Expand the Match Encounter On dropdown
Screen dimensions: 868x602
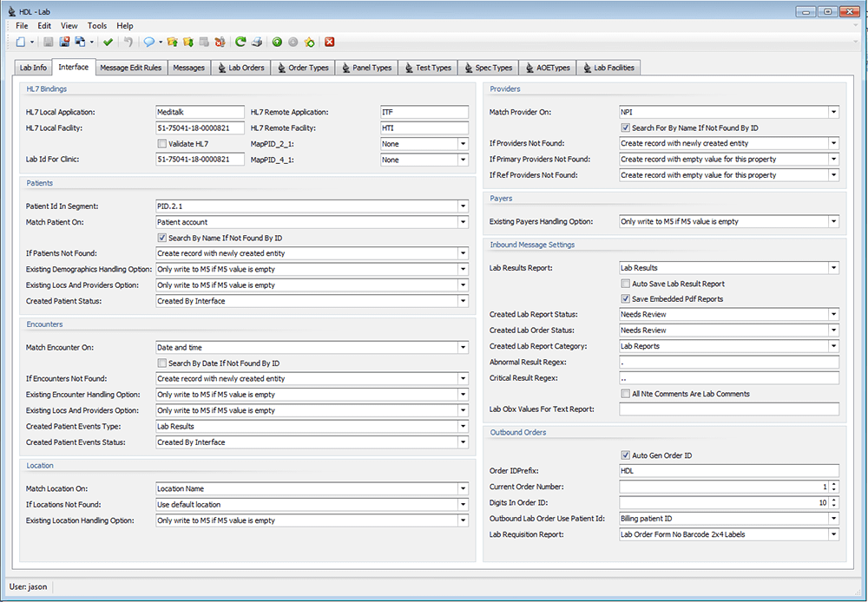click(462, 348)
